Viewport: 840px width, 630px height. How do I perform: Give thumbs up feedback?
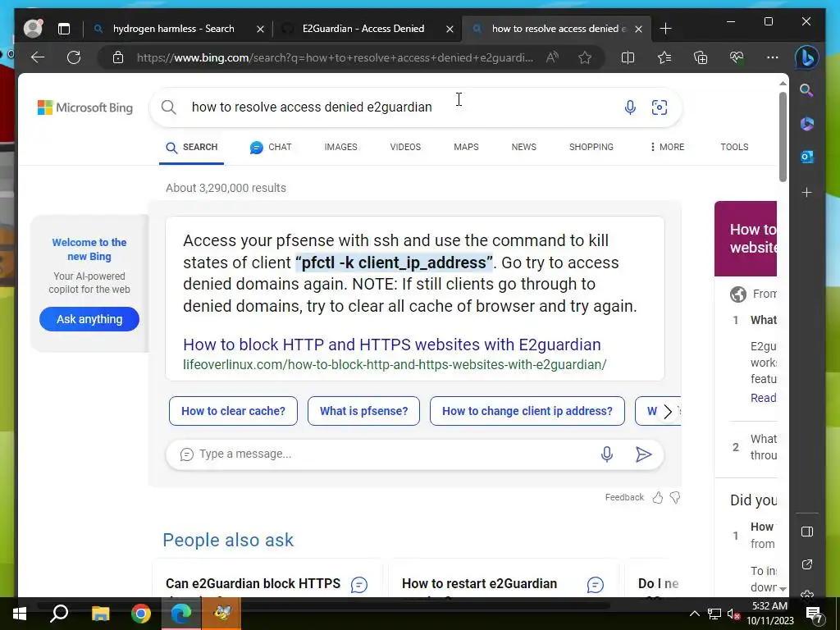click(x=658, y=498)
